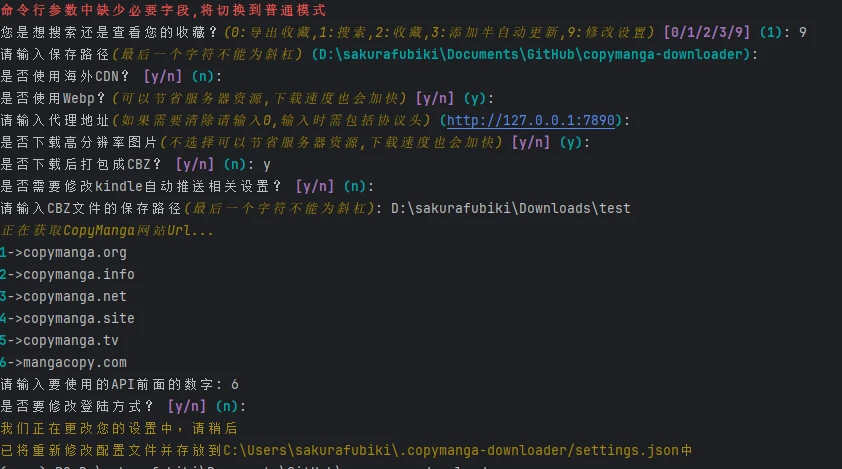This screenshot has height=469, width=842.
Task: Click the 是否使用Webp prompt line
Action: (x=247, y=98)
